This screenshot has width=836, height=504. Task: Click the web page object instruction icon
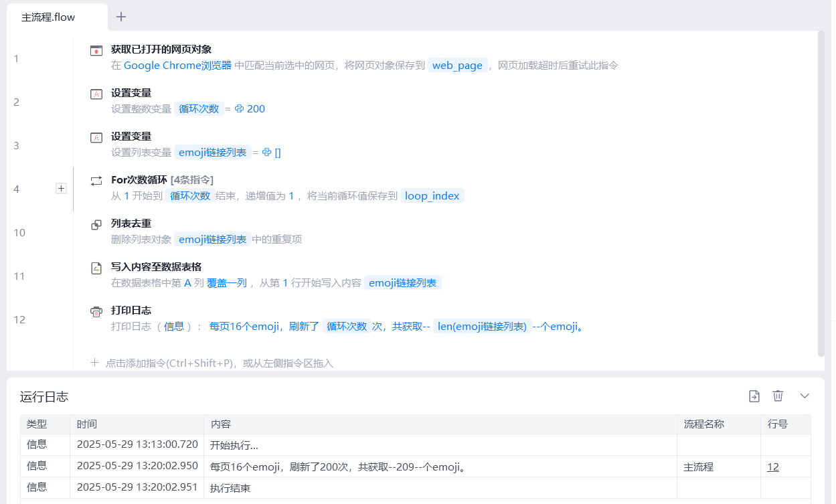96,50
